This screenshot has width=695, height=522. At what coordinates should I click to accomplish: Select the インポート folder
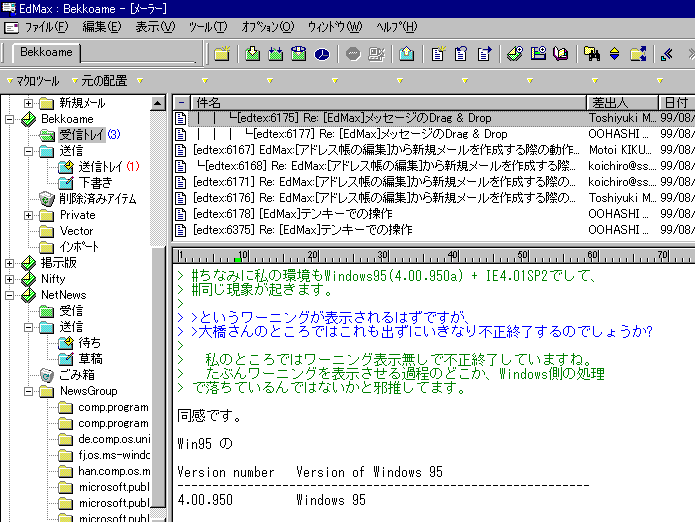pos(79,247)
